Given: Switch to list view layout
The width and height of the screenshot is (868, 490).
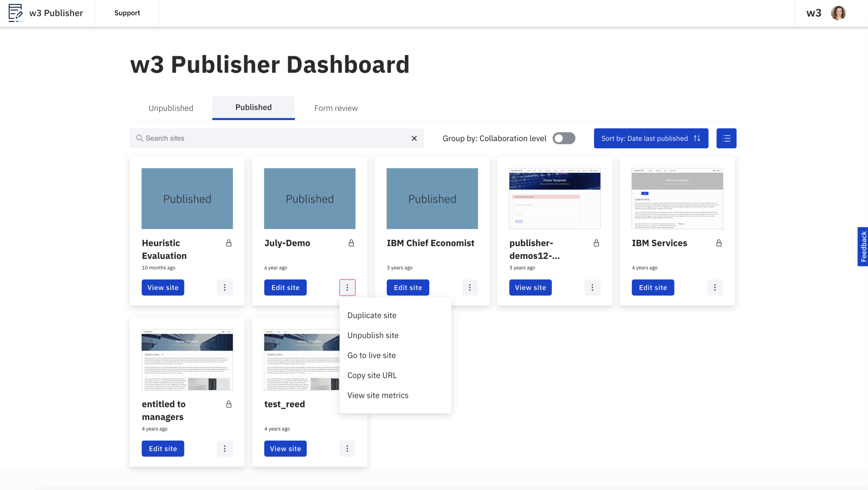Looking at the screenshot, I should point(726,138).
